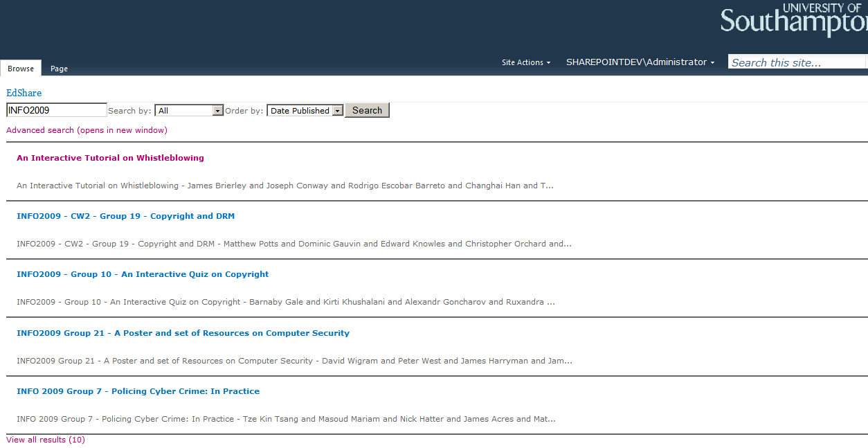Click the Search button
868x448 pixels.
(x=367, y=110)
